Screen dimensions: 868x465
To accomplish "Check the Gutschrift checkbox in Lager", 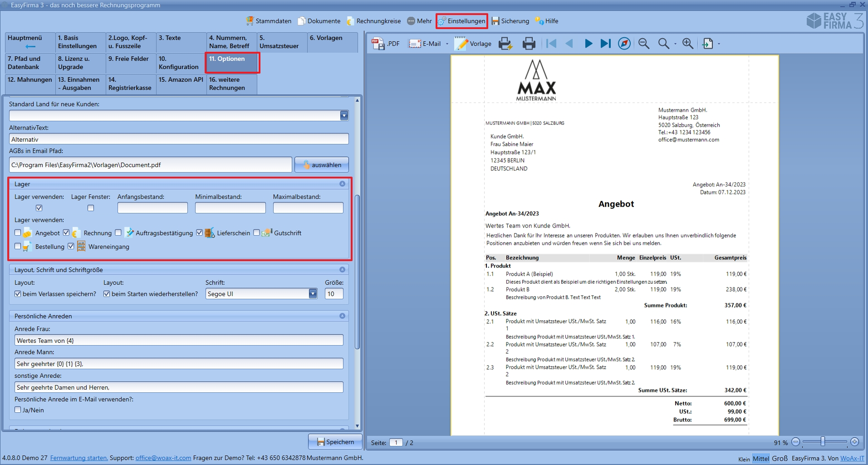I will (256, 232).
